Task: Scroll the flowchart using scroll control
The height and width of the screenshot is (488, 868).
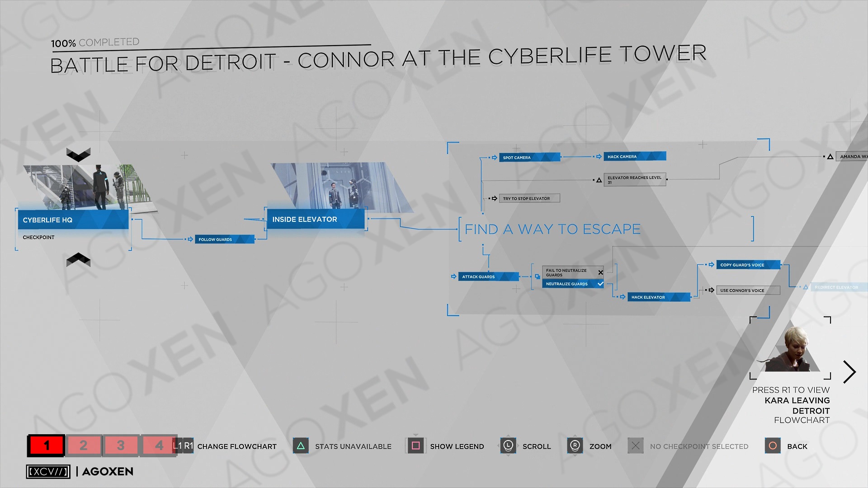Action: (x=507, y=446)
